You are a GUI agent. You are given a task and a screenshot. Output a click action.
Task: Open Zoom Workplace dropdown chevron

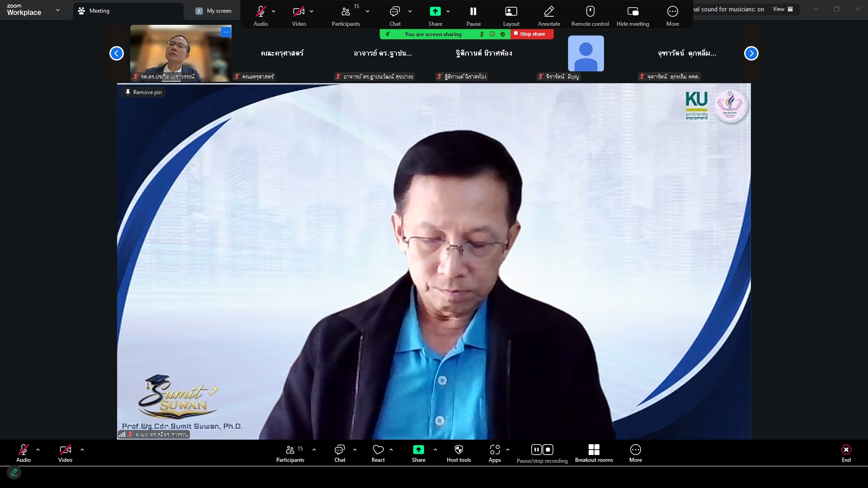(x=58, y=10)
